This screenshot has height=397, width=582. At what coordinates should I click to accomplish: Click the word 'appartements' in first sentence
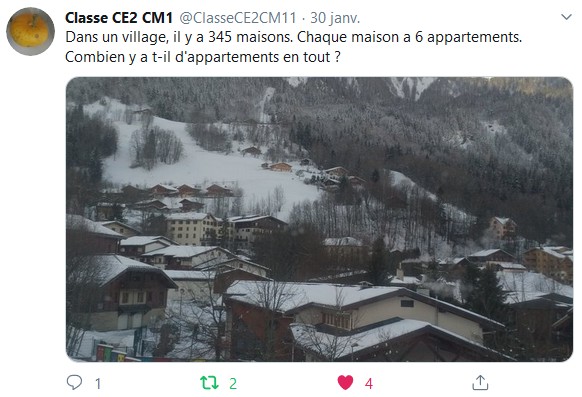pos(474,38)
